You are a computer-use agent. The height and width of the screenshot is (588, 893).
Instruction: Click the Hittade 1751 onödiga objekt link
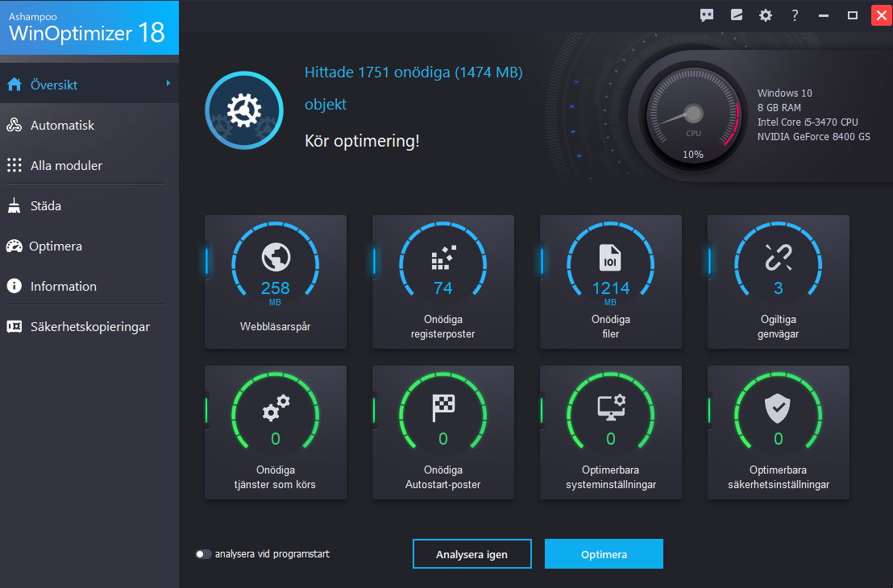413,89
